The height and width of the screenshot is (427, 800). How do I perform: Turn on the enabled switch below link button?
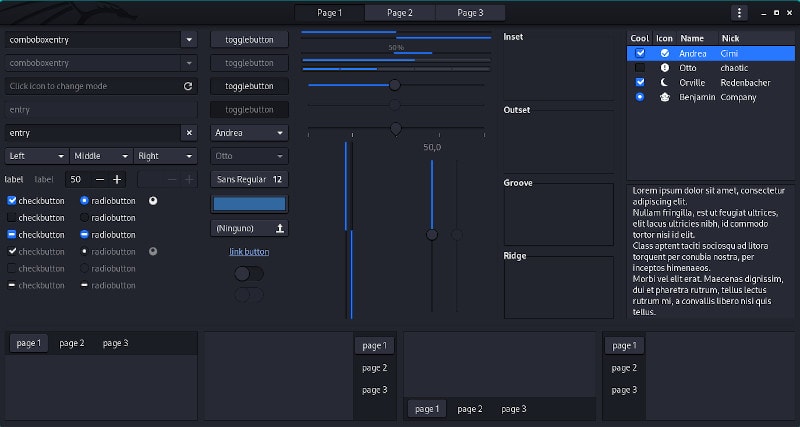[249, 273]
